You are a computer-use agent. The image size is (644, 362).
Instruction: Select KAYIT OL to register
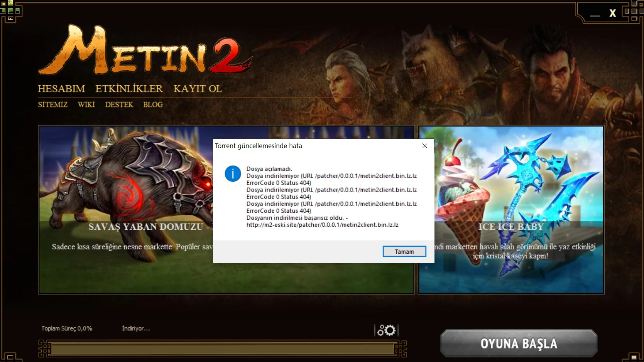[x=198, y=89]
